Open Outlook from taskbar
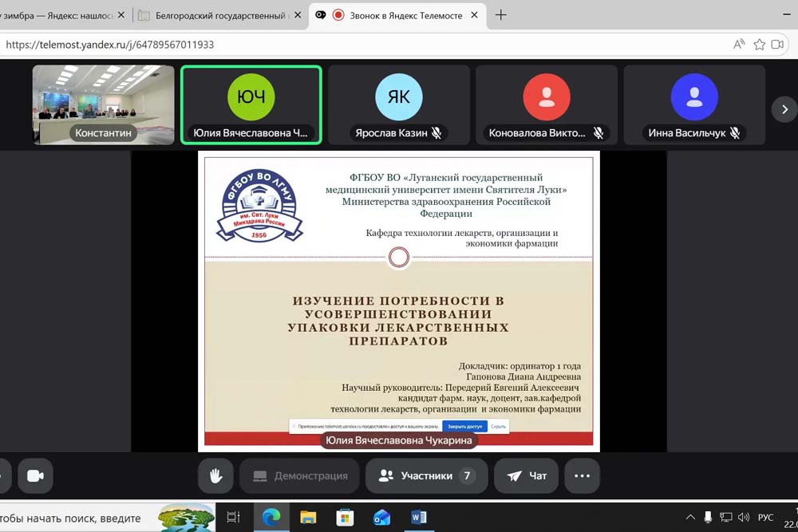 click(x=381, y=518)
